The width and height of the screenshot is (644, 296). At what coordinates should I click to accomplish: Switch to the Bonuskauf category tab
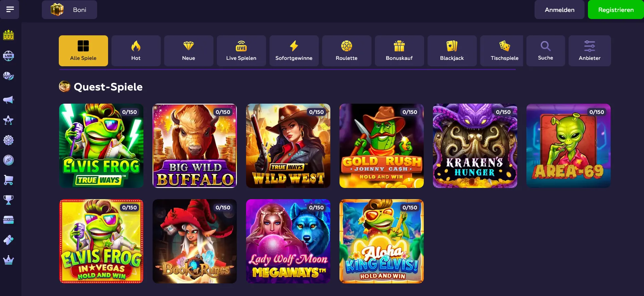click(399, 51)
